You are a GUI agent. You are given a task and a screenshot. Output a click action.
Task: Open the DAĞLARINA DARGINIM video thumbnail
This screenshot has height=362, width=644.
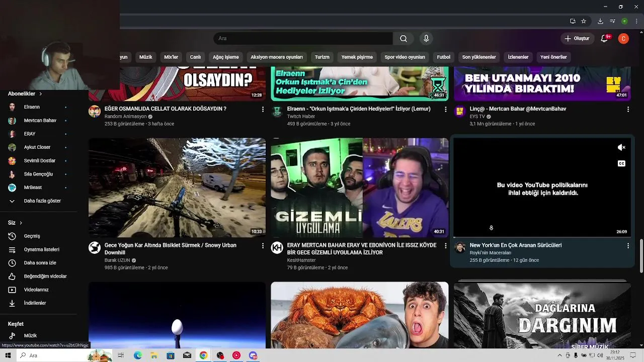[542, 315]
